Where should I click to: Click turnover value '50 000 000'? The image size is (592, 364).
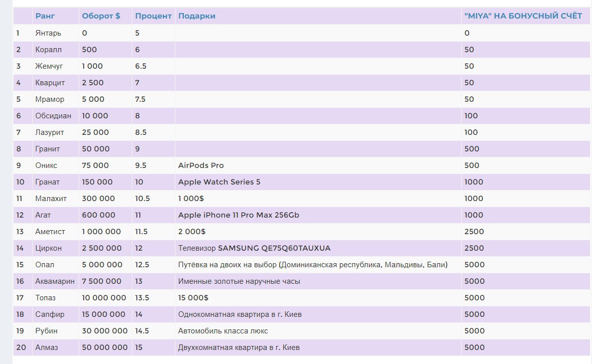coord(105,347)
